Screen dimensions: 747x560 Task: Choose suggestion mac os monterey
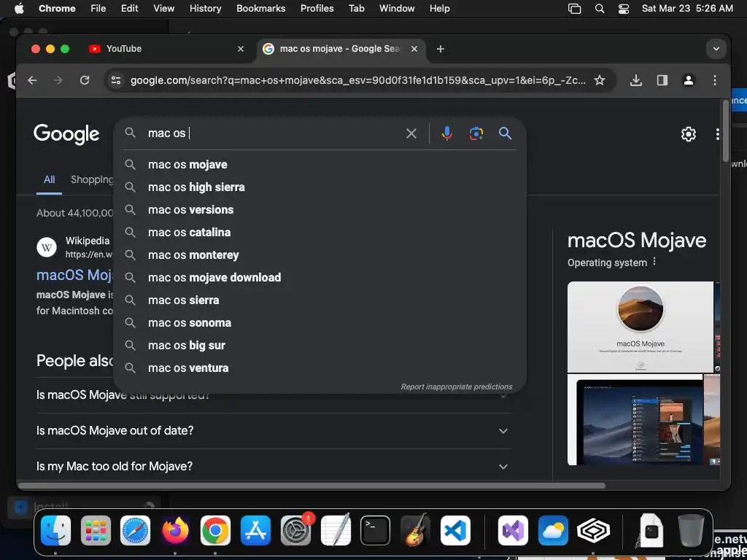click(320, 255)
